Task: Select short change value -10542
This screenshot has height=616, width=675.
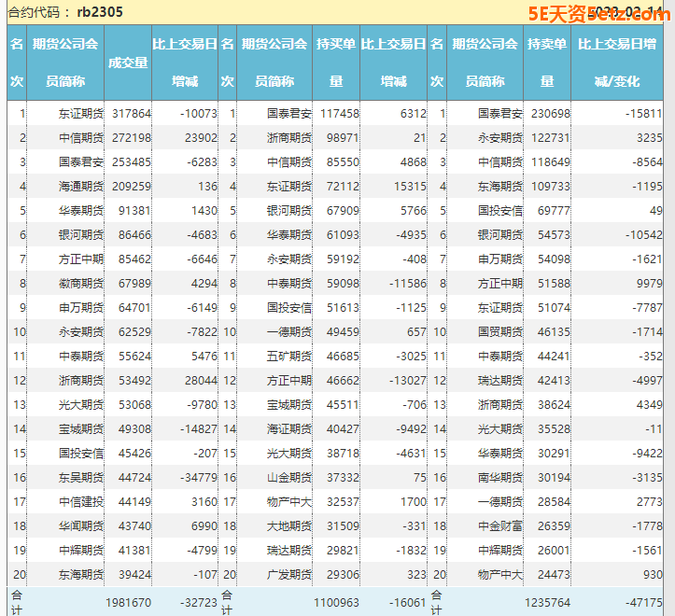Action: (x=643, y=235)
